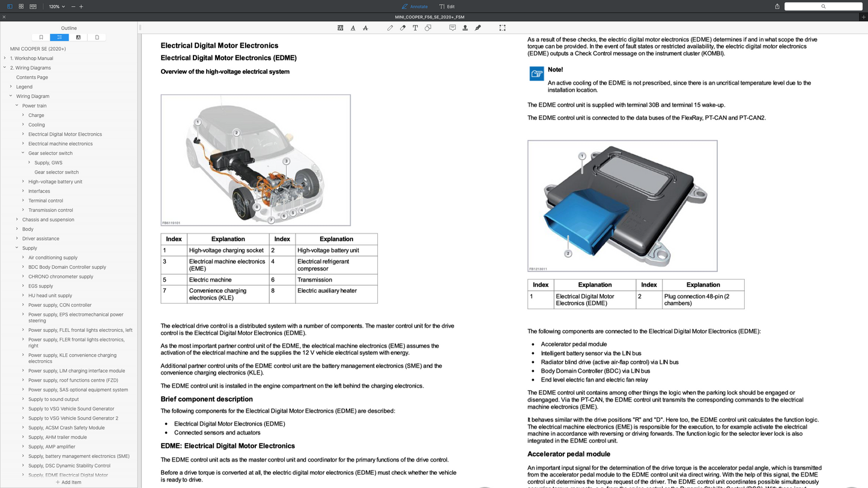Select Power supply, CON controller entry

pyautogui.click(x=60, y=305)
